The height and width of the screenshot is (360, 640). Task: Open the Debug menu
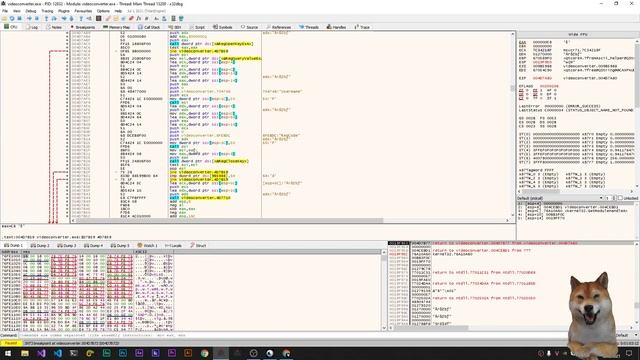click(x=31, y=11)
